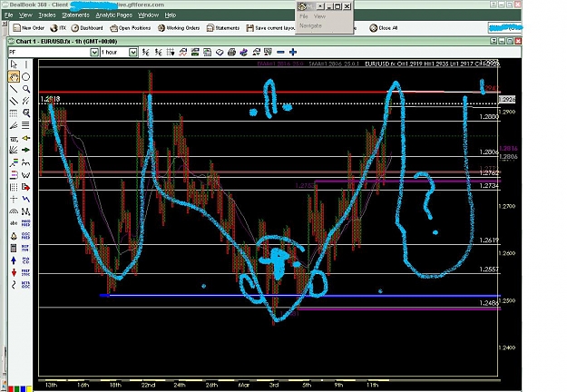Click the yellow left arrow tool
The width and height of the screenshot is (567, 392).
coord(25,138)
